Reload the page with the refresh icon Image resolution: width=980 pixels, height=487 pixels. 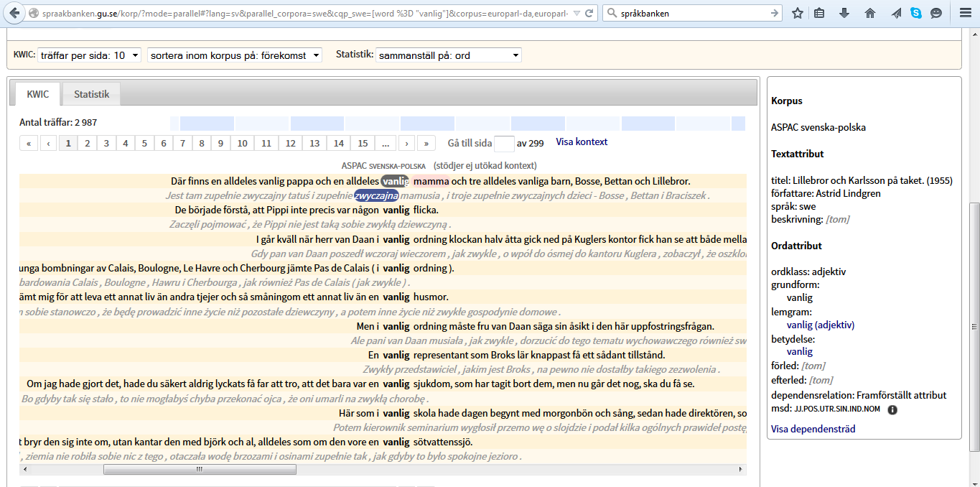[x=589, y=13]
